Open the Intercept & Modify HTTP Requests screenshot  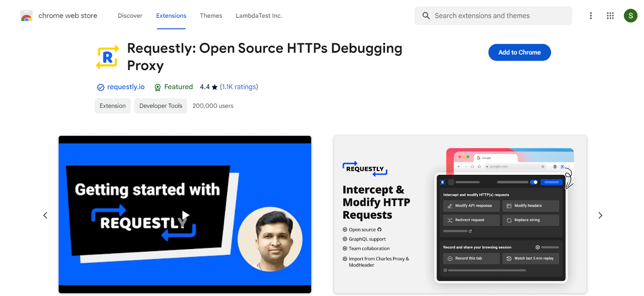(460, 215)
